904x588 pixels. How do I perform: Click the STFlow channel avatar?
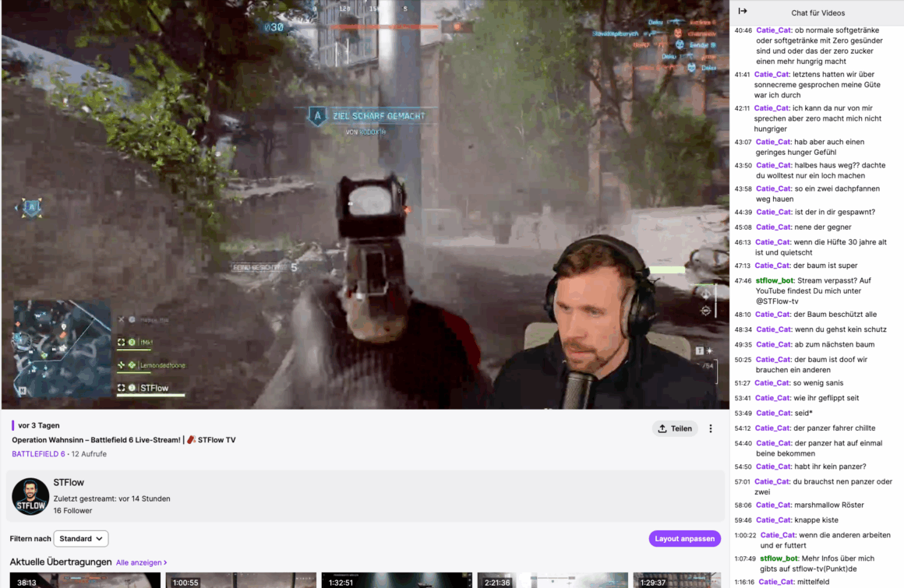tap(30, 496)
